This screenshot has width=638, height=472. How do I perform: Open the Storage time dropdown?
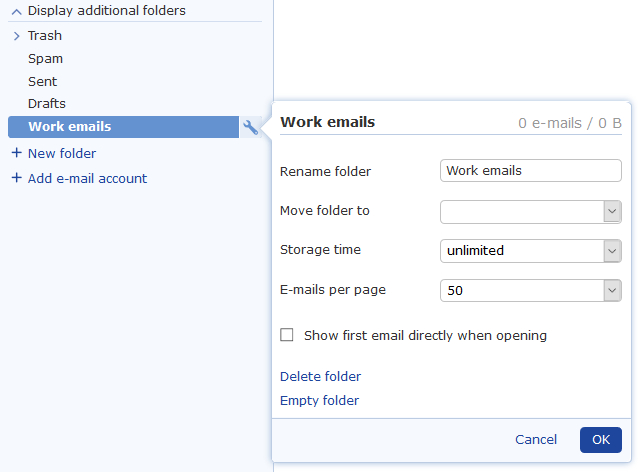pos(531,251)
